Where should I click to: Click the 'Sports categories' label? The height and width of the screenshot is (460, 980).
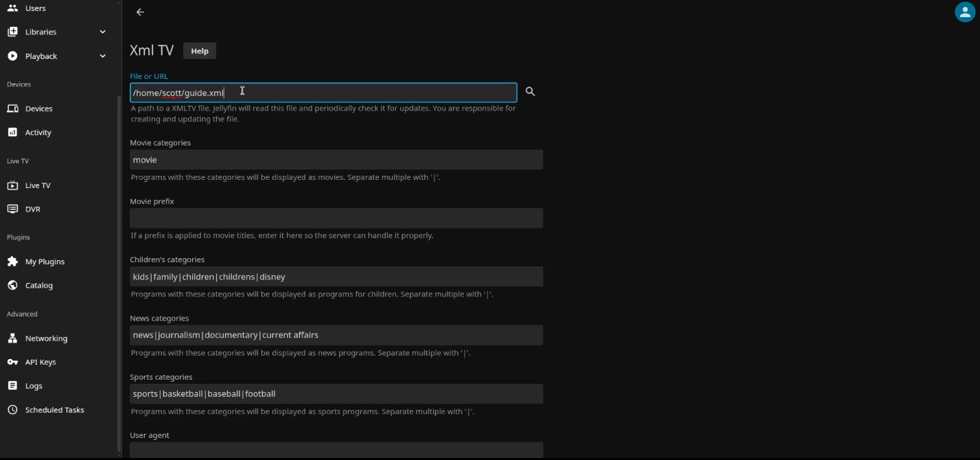[161, 377]
